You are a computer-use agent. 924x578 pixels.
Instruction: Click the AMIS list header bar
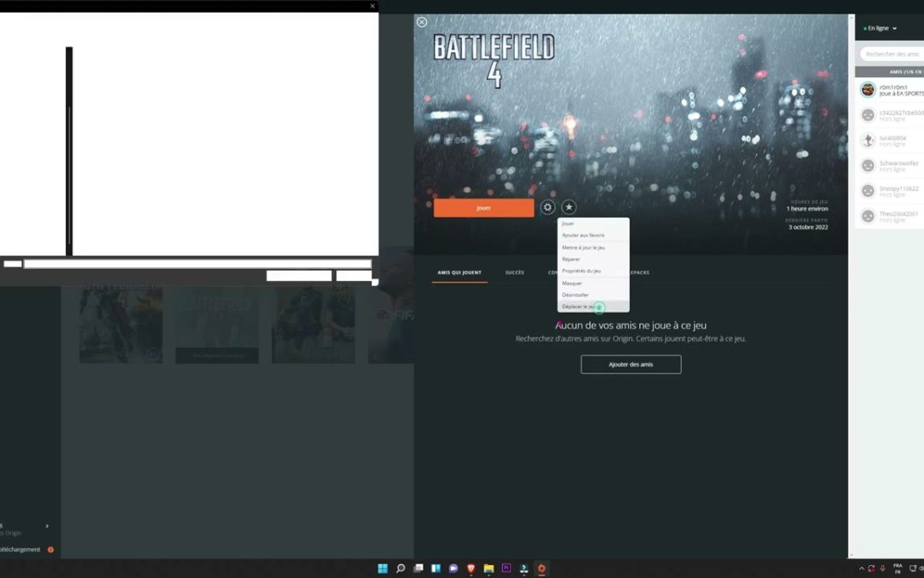(x=889, y=72)
